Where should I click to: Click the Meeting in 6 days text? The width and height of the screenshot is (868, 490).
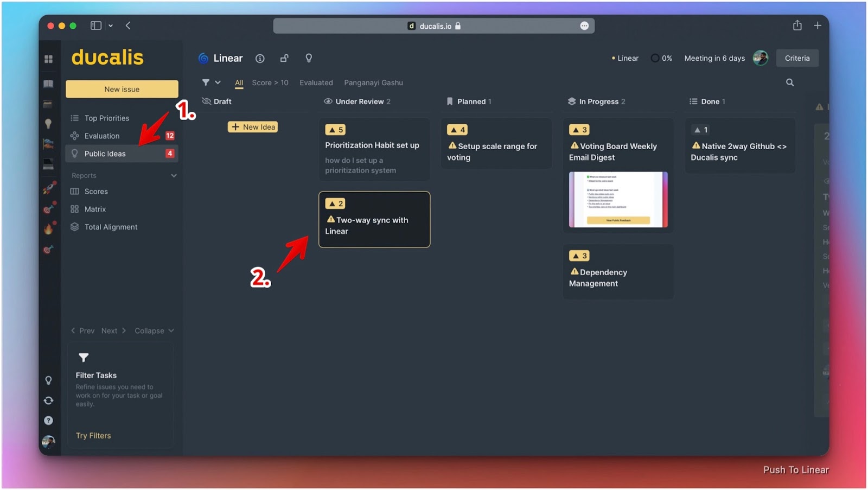tap(714, 58)
